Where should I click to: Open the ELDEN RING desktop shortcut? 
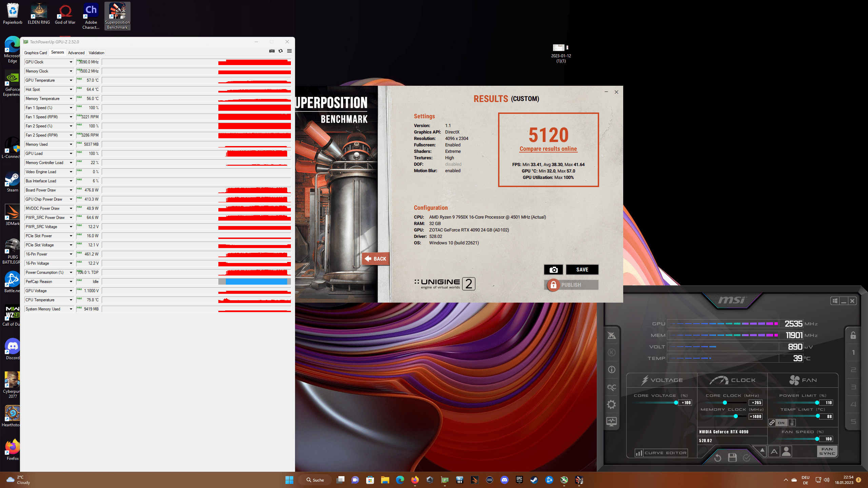click(x=39, y=14)
